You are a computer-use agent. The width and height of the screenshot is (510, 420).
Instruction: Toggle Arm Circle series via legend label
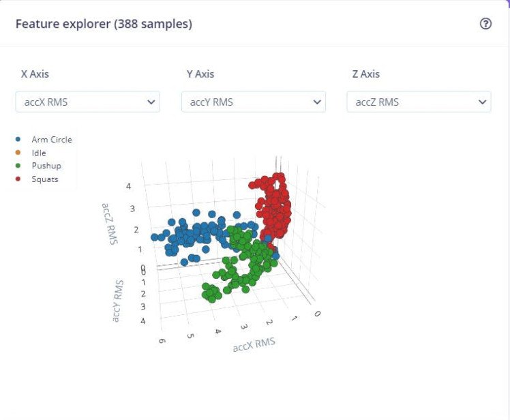[x=52, y=140]
